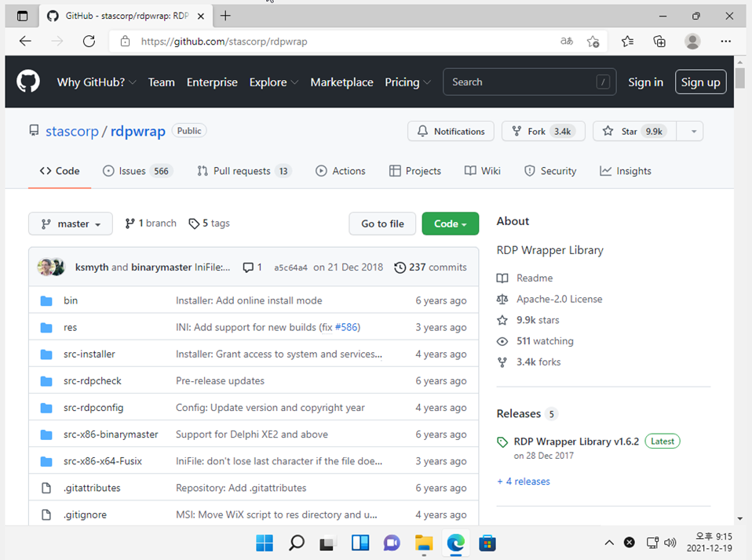Open the Favorites list icon
Viewport: 752px width, 560px height.
627,42
